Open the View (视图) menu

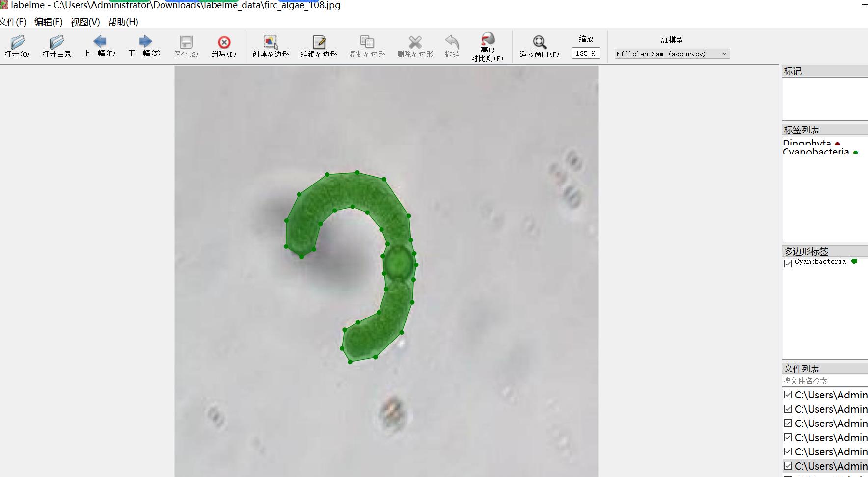coord(85,22)
